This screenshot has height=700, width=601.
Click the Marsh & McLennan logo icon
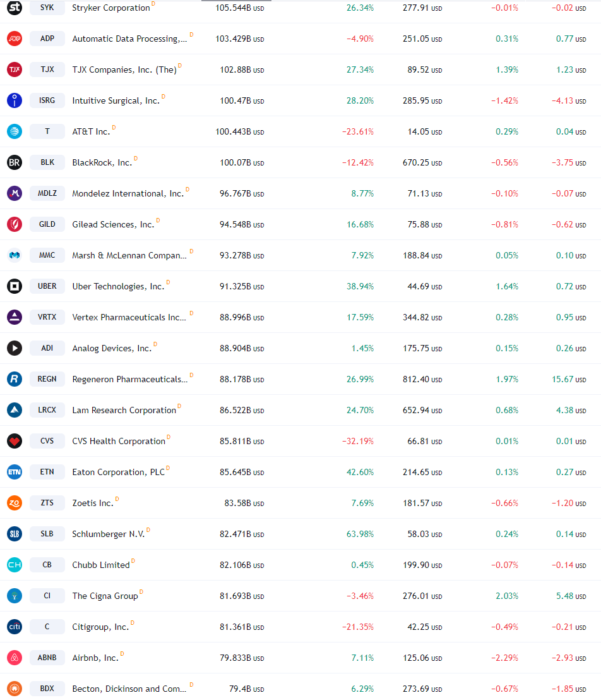(x=15, y=255)
